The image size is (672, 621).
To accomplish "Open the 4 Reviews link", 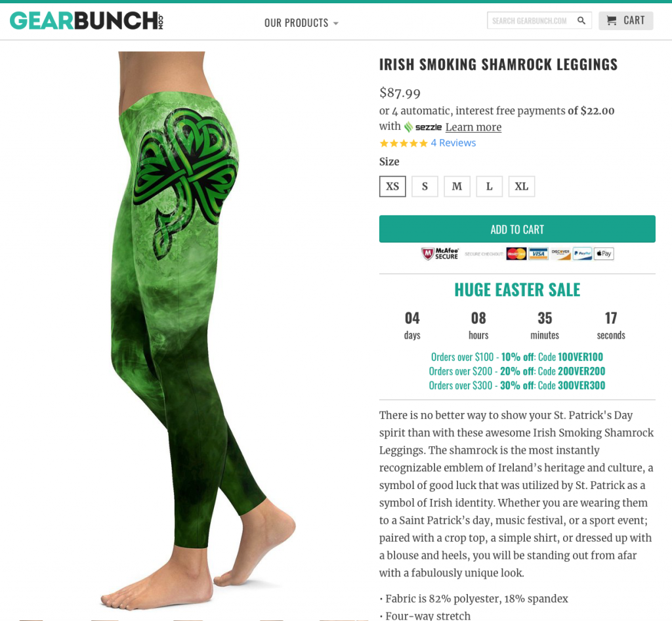I will point(453,143).
